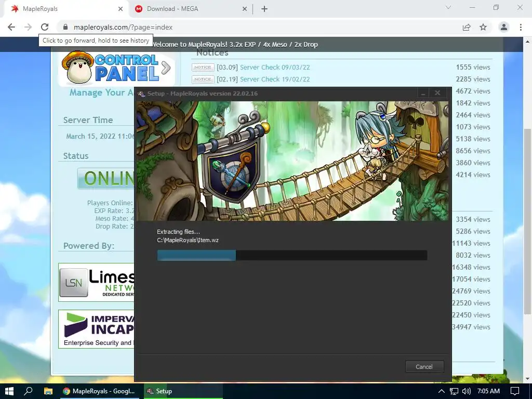Open a new browser tab
532x399 pixels.
pyautogui.click(x=264, y=9)
